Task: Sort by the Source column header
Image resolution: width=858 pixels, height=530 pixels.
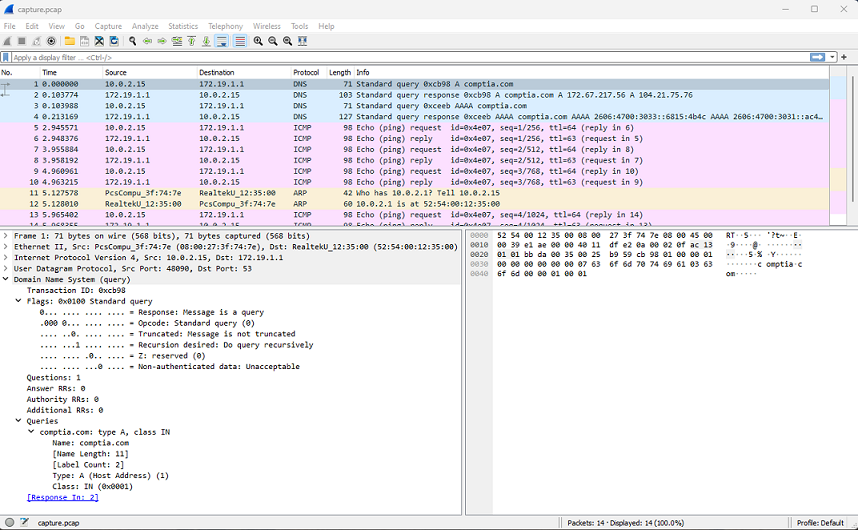Action: pos(150,72)
